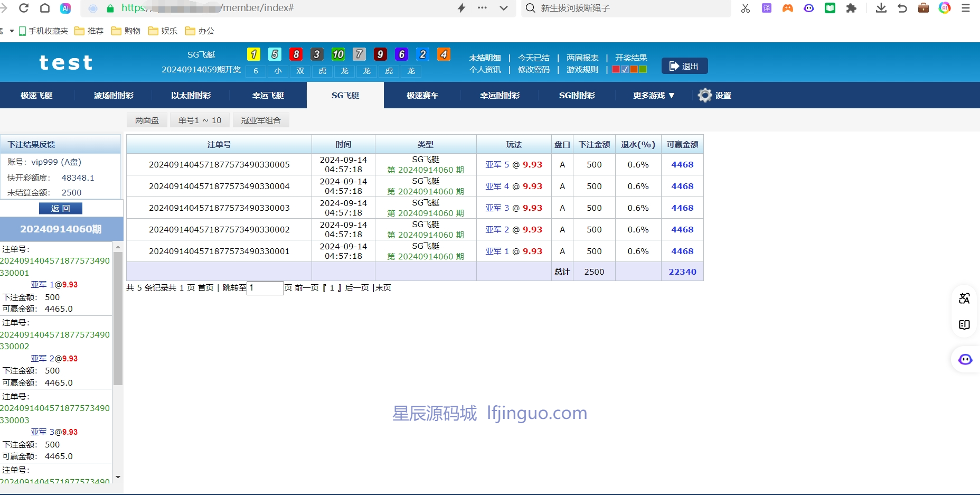Open the purple translate extension icon
The image size is (980, 495).
point(767,8)
